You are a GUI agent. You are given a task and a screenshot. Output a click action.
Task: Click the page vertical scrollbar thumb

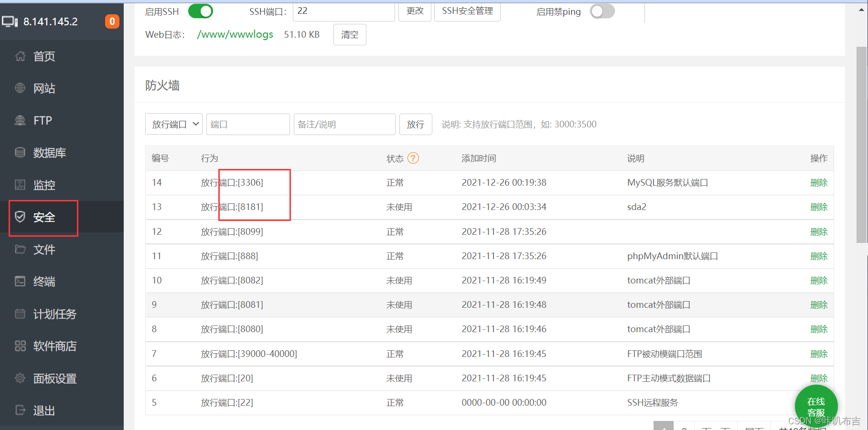pyautogui.click(x=861, y=145)
